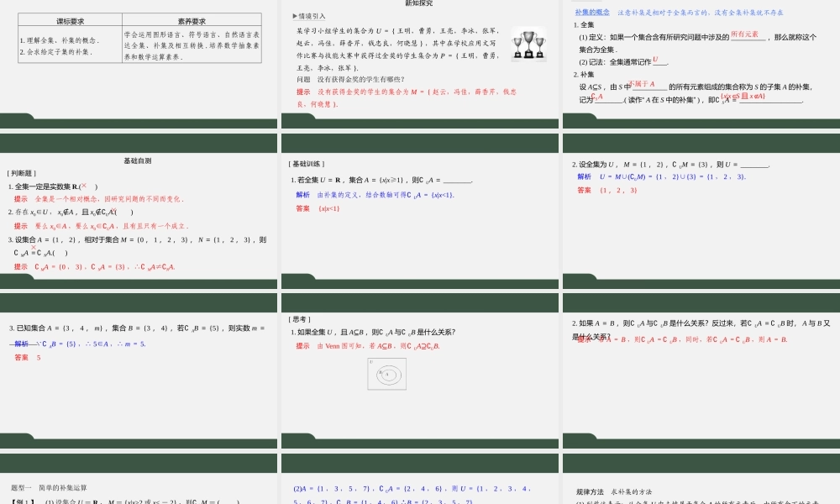Click the 新知探究 slide title
The image size is (840, 504).
click(x=420, y=3)
